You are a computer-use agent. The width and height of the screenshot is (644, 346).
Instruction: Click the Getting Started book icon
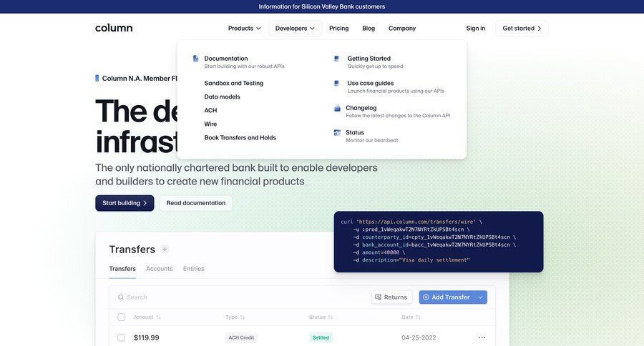click(336, 59)
